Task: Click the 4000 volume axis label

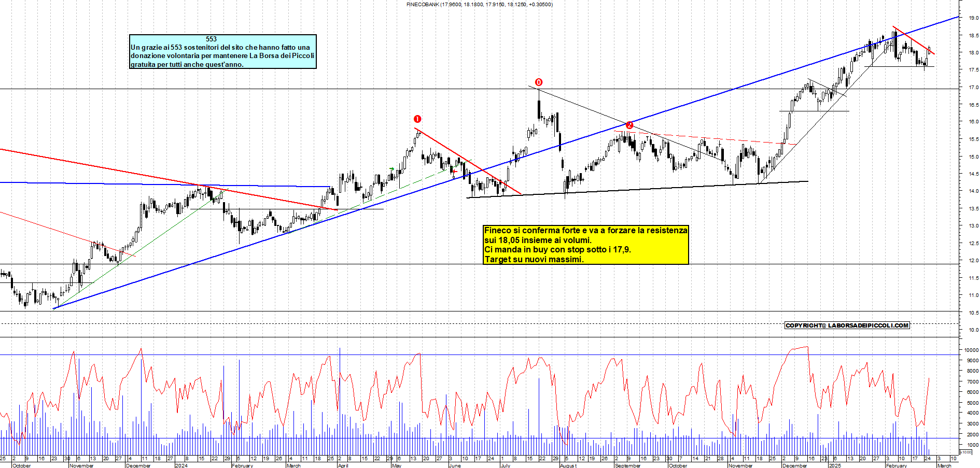Action: tap(973, 414)
